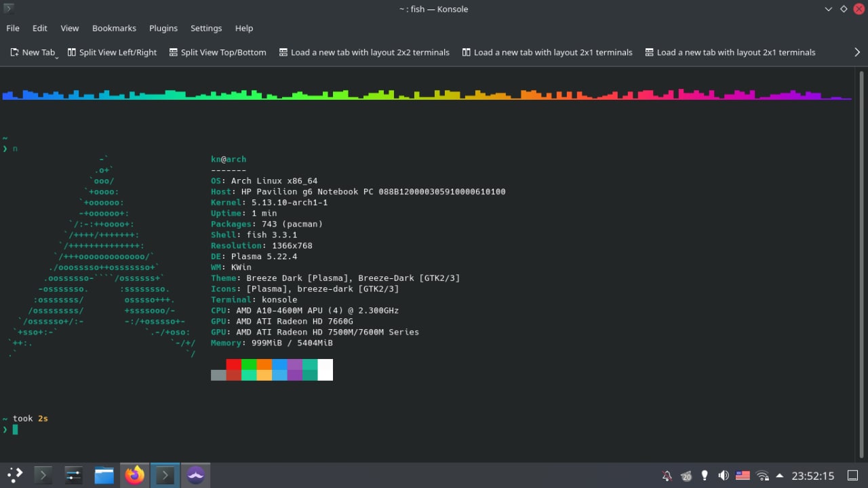Click the Arch Linux ASCII logo
Screen dimensions: 868x488
coord(103,257)
